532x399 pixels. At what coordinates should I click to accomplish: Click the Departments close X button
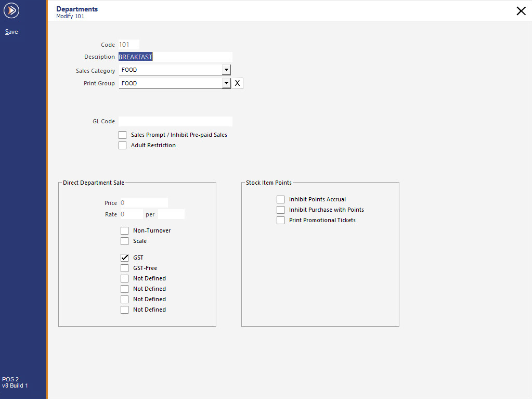[521, 10]
